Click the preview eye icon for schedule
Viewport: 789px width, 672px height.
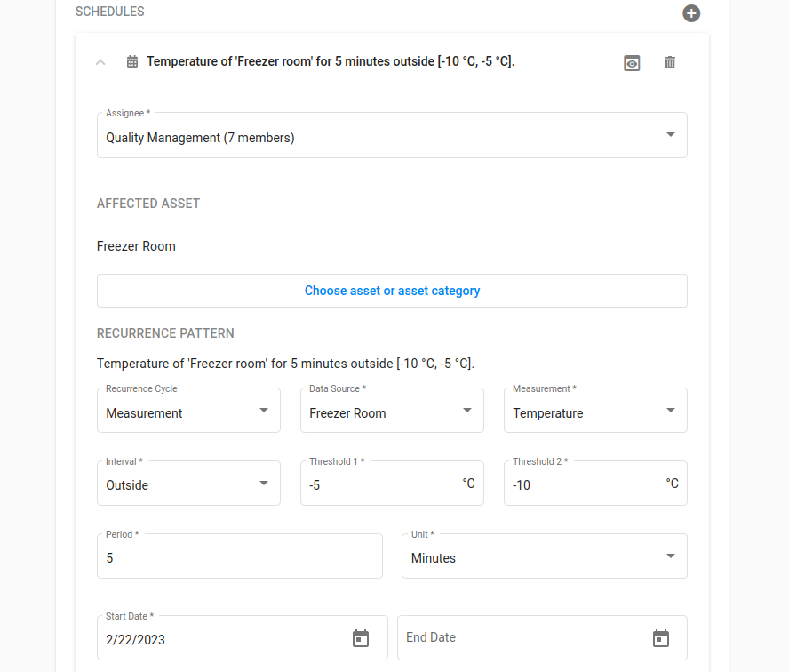[632, 62]
